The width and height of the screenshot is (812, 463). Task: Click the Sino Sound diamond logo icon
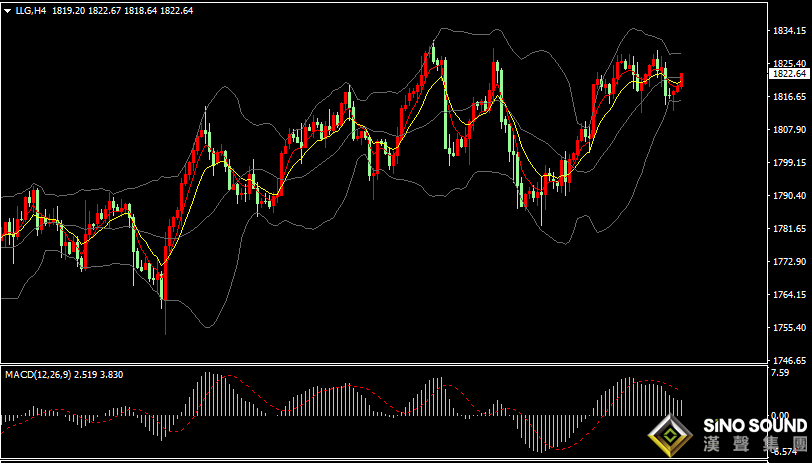coord(670,436)
